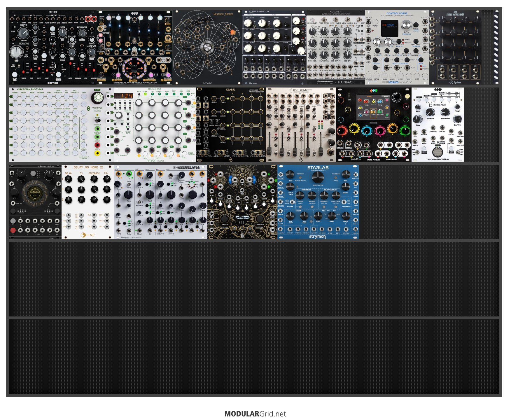Image resolution: width=511 pixels, height=420 pixels.
Task: Click the DATA encoder knob on Control Forge
Action: click(406, 26)
